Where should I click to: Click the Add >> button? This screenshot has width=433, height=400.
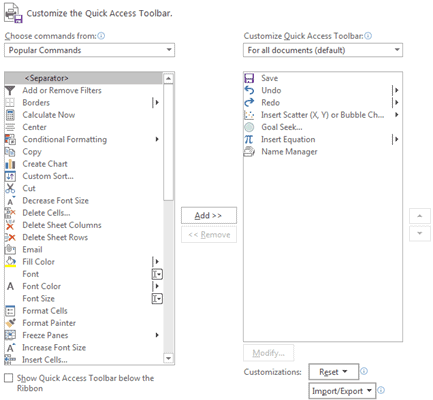coord(209,216)
